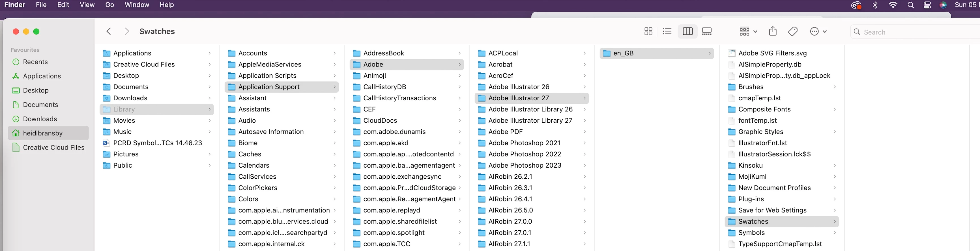Select the cmapTemp.lst file

[x=782, y=98]
